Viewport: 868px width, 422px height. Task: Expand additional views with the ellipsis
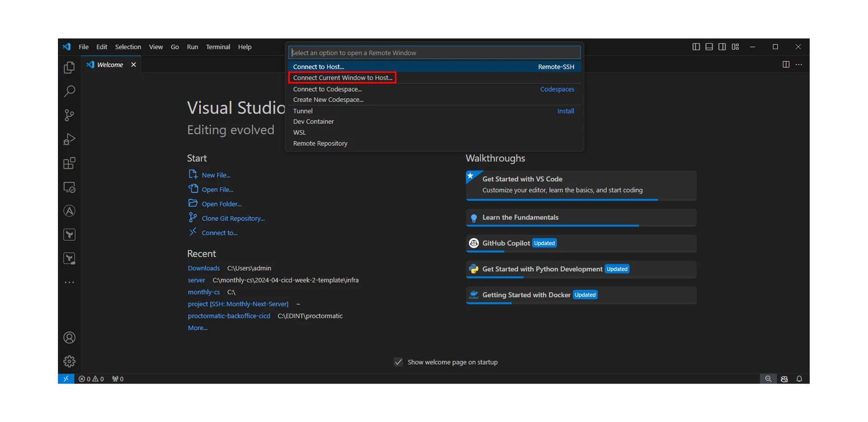click(x=69, y=282)
